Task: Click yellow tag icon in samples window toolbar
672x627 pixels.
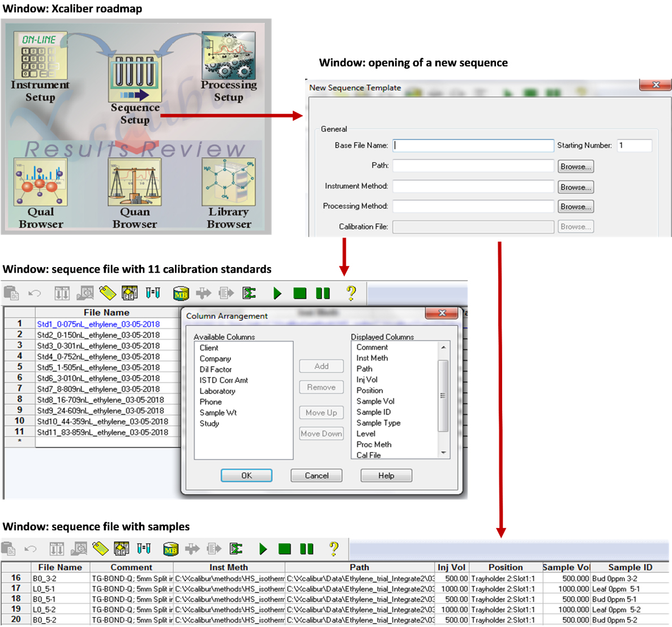Action: (x=100, y=549)
